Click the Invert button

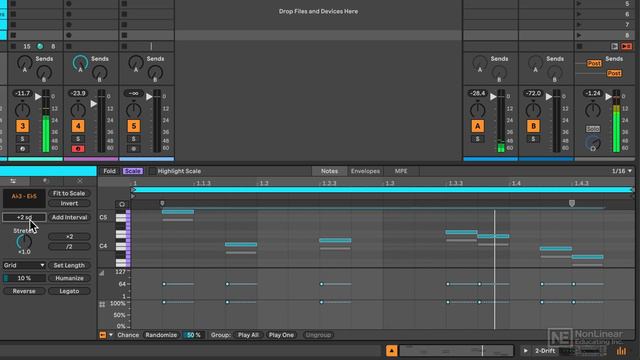click(x=69, y=203)
